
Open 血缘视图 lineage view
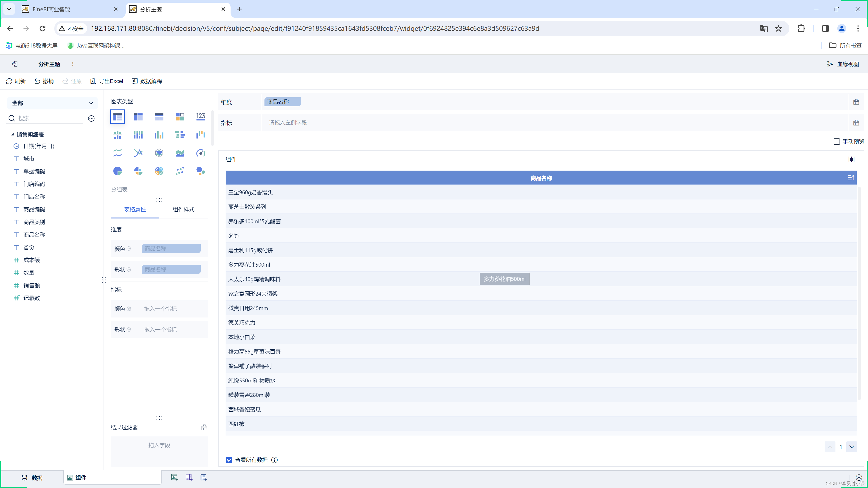coord(842,64)
